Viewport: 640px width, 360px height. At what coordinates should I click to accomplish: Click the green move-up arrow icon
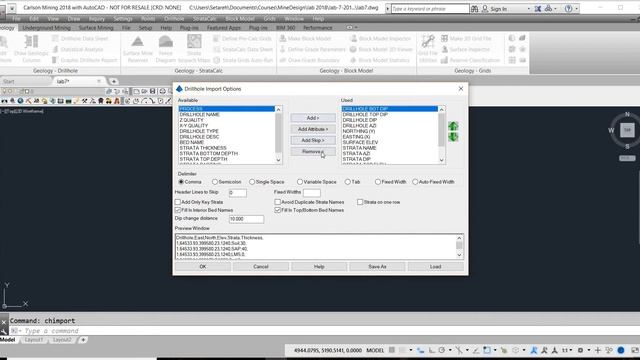[453, 126]
